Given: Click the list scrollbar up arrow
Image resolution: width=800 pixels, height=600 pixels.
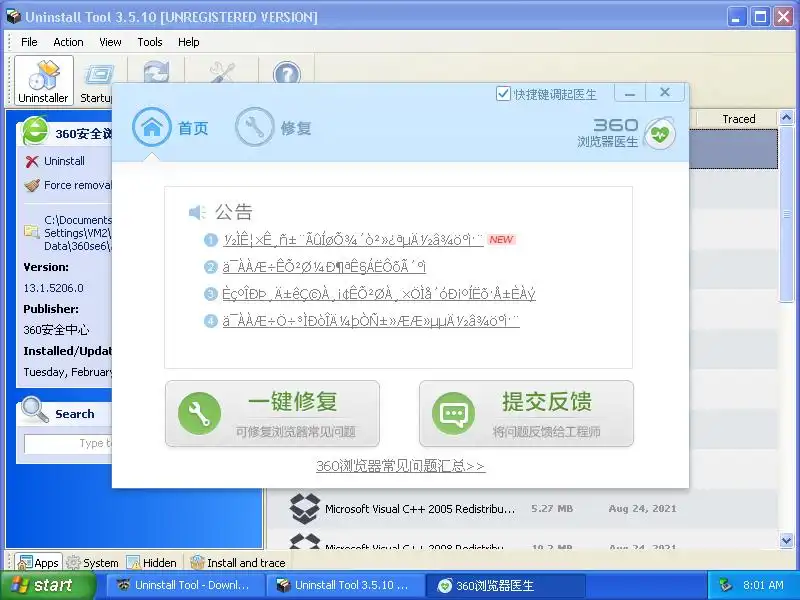Looking at the screenshot, I should tap(786, 118).
